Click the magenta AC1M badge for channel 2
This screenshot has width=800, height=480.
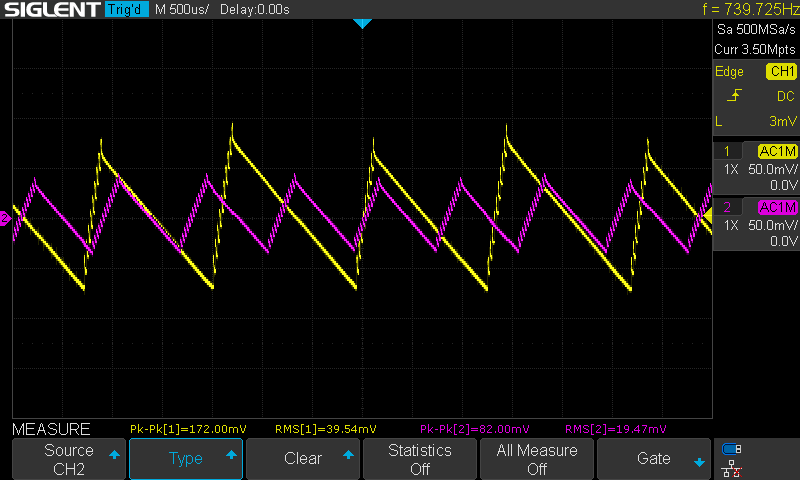[778, 207]
